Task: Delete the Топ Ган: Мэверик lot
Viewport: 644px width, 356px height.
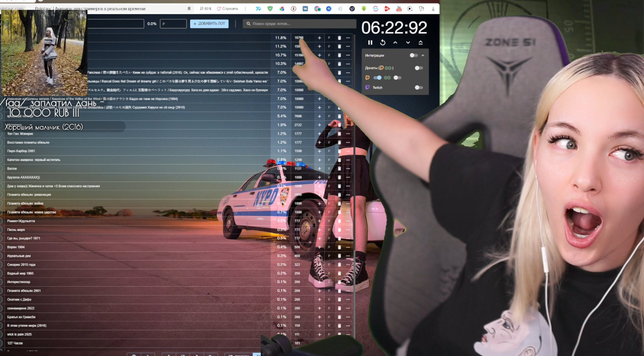Action: (x=339, y=133)
